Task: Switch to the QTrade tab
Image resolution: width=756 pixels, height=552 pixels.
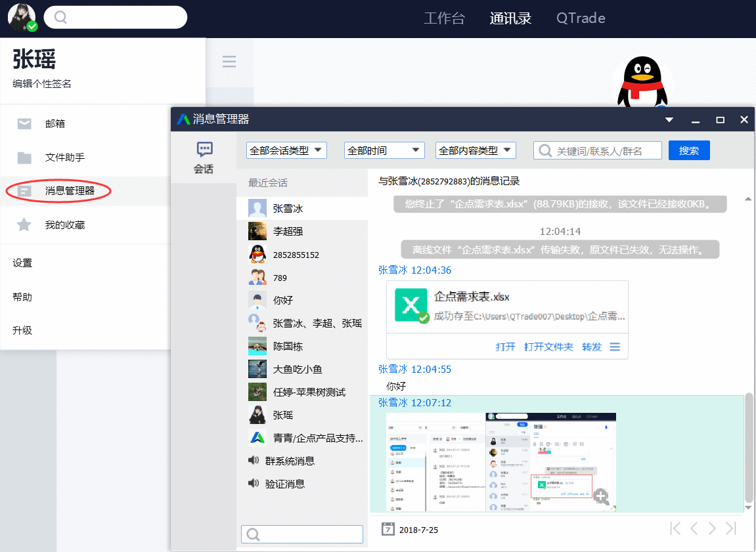Action: point(581,18)
